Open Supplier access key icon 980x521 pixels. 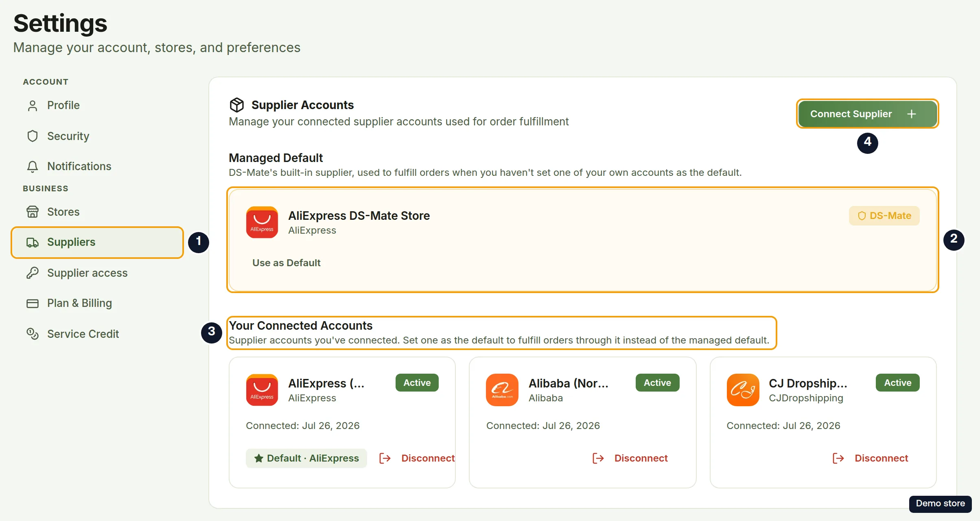[33, 273]
